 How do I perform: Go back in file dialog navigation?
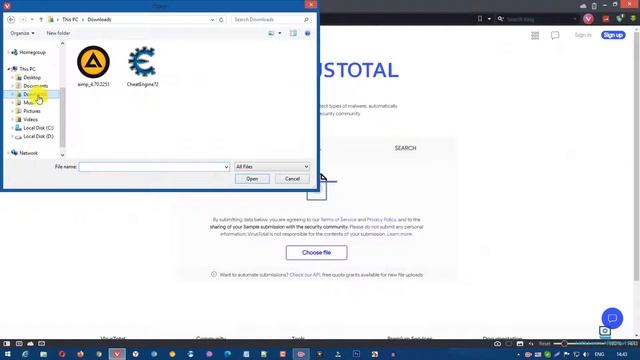[x=11, y=20]
